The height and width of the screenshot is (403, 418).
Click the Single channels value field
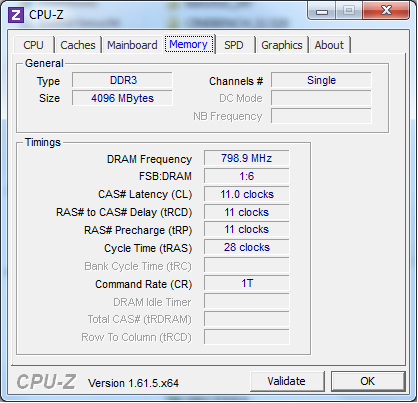(x=321, y=80)
